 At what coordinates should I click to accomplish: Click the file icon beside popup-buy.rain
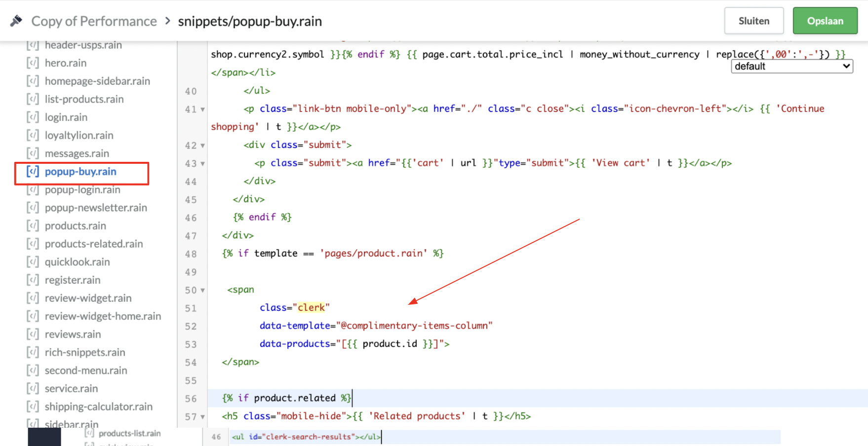[33, 172]
